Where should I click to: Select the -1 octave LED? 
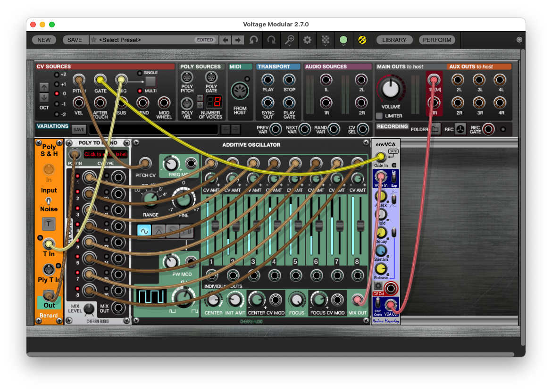(x=56, y=104)
